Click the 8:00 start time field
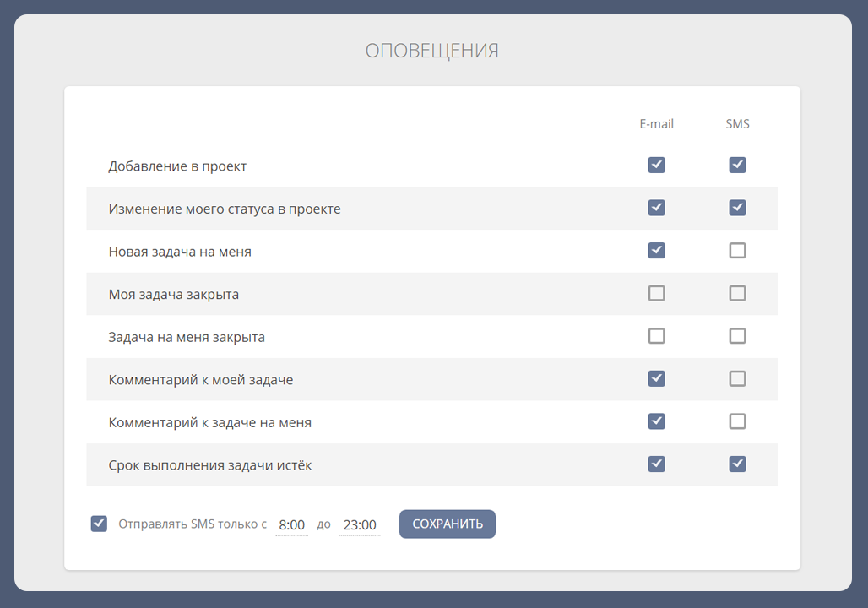This screenshot has height=608, width=868. coord(291,524)
